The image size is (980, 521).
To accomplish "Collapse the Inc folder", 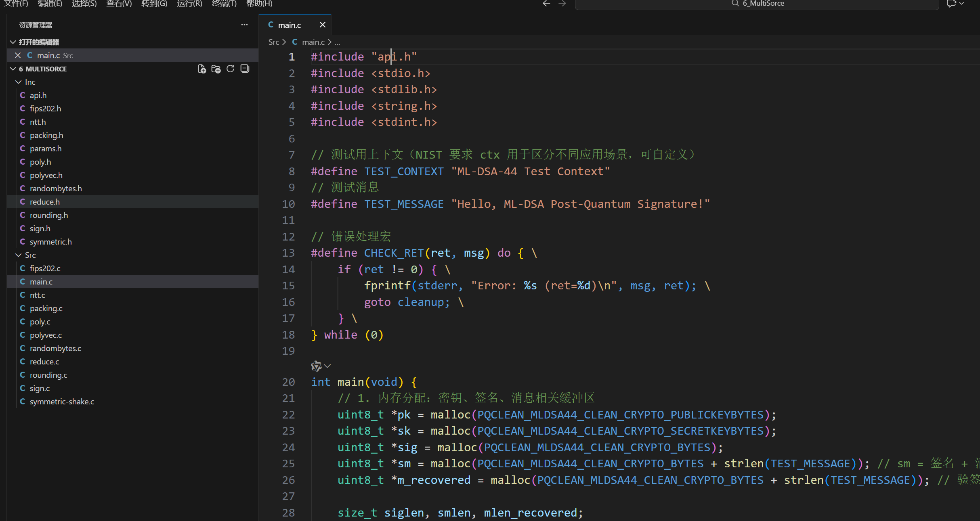I will 19,82.
